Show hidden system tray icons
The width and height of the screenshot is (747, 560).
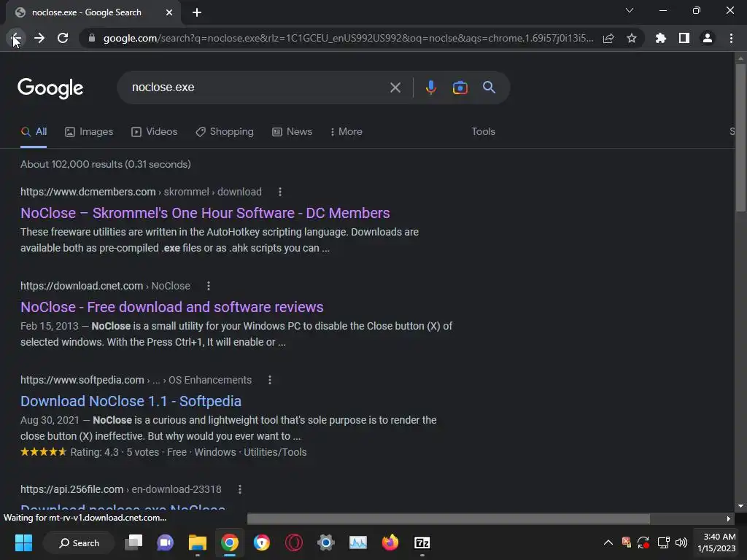coord(608,542)
